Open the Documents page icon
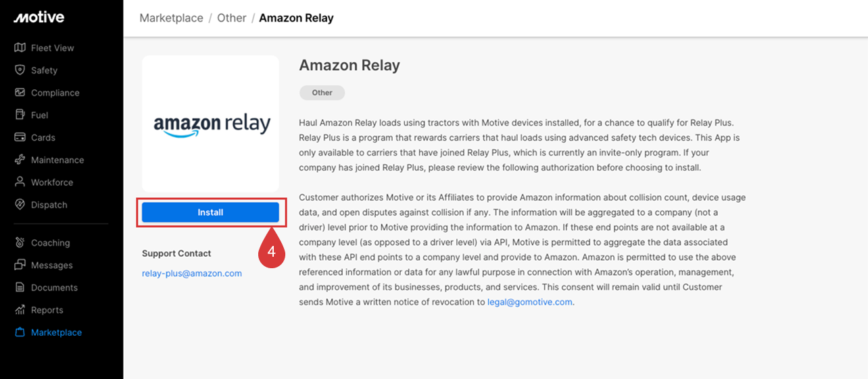Screen dimensions: 868x379 [x=20, y=288]
